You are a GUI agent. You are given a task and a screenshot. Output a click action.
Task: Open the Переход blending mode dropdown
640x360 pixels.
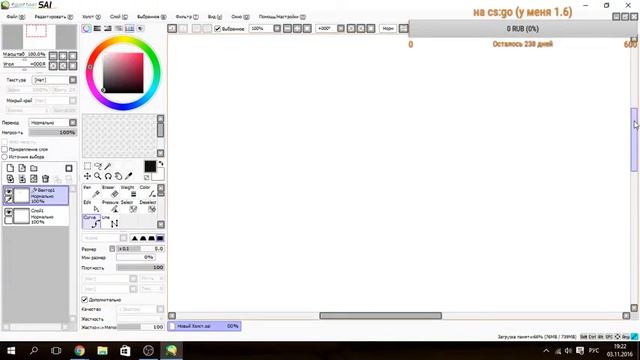click(x=73, y=122)
